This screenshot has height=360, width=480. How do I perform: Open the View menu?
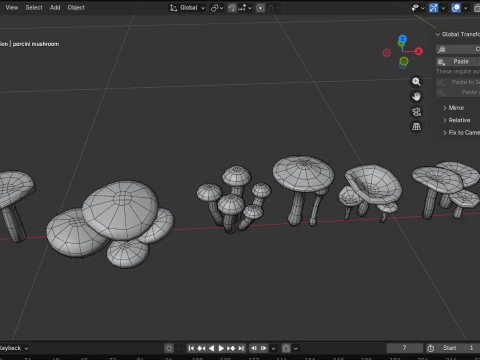[12, 7]
